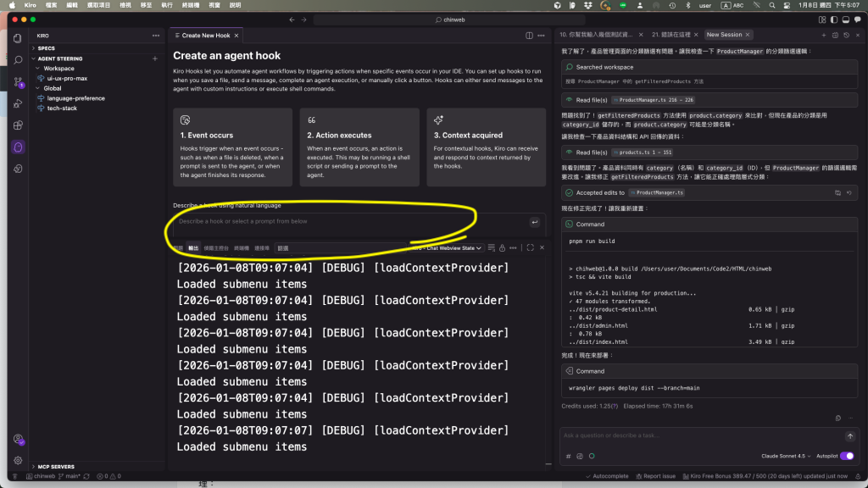Viewport: 868px width, 488px height.
Task: Add context with the # icon
Action: tap(569, 457)
